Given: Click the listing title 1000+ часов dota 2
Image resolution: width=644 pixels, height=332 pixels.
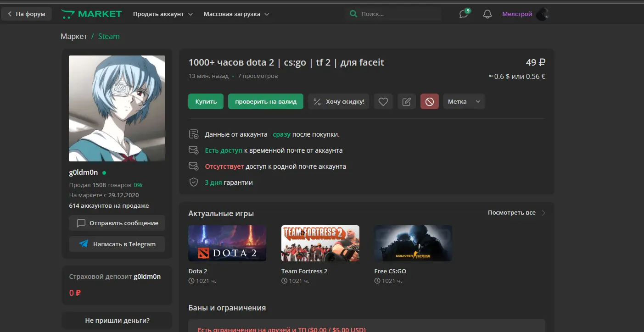Looking at the screenshot, I should [x=286, y=62].
